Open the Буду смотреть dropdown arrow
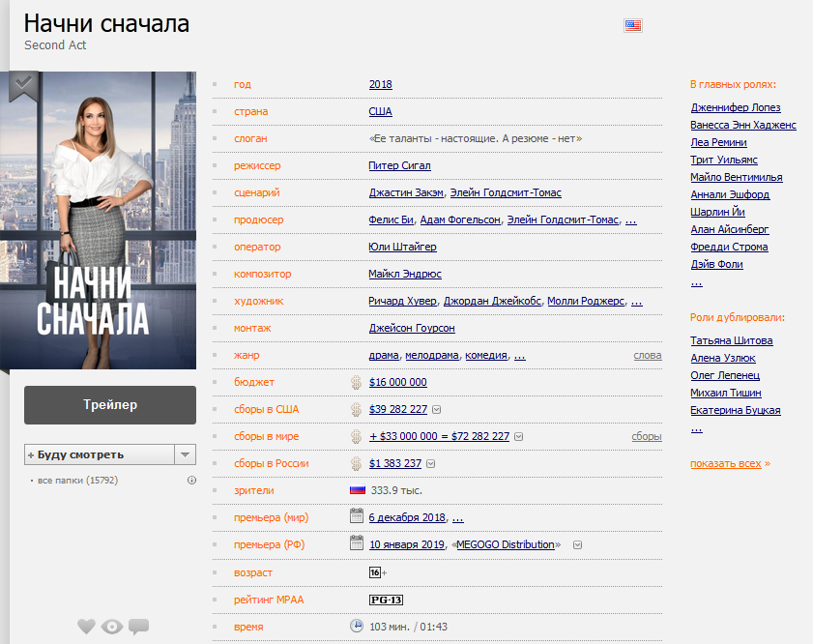Image resolution: width=813 pixels, height=644 pixels. [x=185, y=454]
